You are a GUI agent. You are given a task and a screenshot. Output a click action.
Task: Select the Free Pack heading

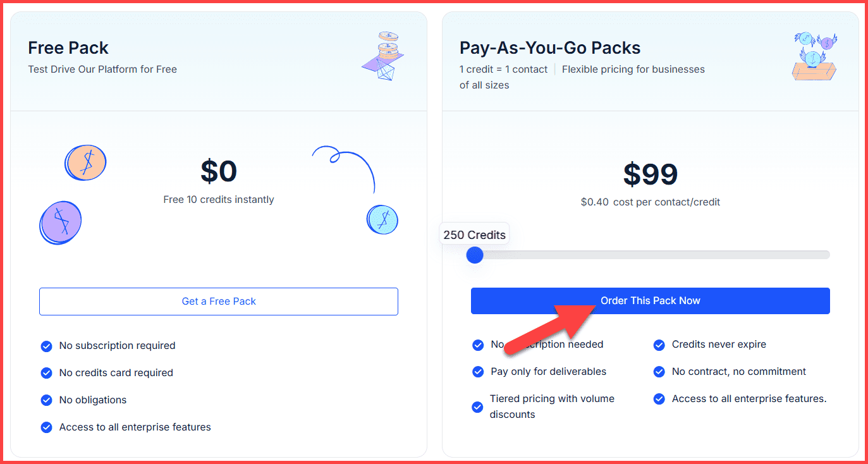click(x=68, y=48)
